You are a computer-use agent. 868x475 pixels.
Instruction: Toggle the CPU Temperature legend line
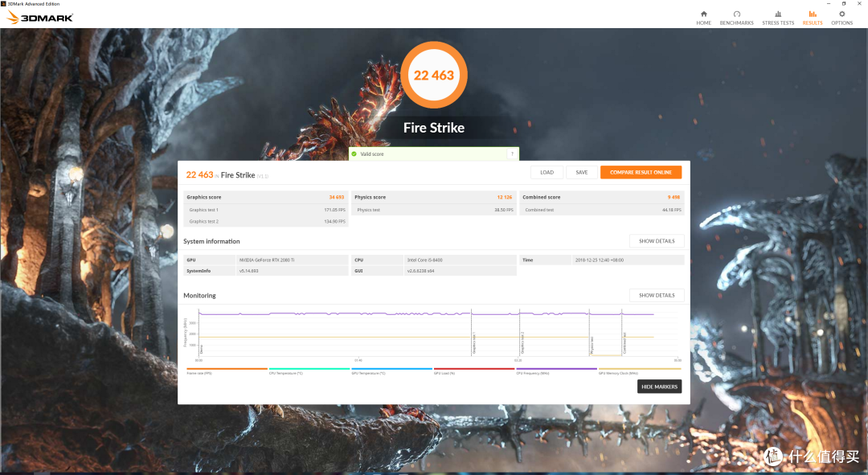pos(309,371)
